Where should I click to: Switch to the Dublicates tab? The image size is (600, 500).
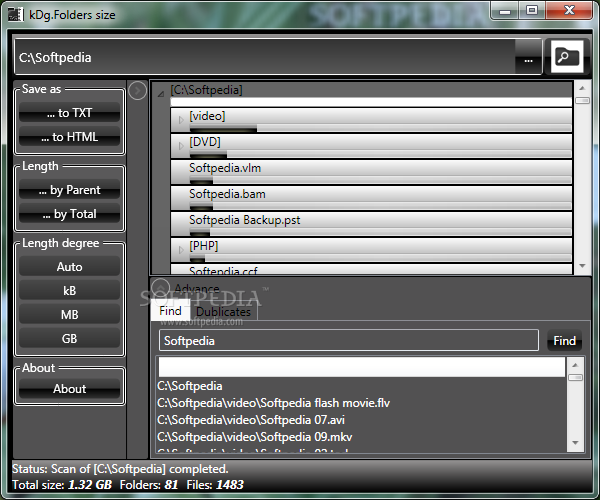pos(223,311)
